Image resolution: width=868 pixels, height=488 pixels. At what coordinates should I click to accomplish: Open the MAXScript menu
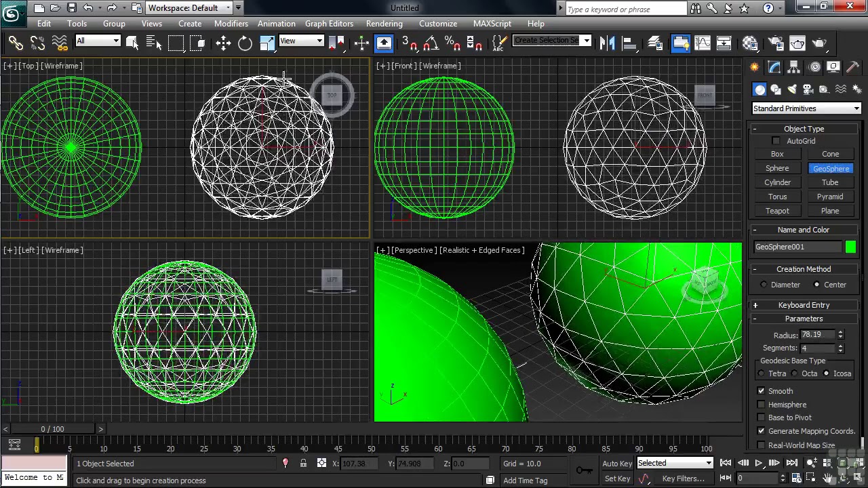tap(492, 24)
